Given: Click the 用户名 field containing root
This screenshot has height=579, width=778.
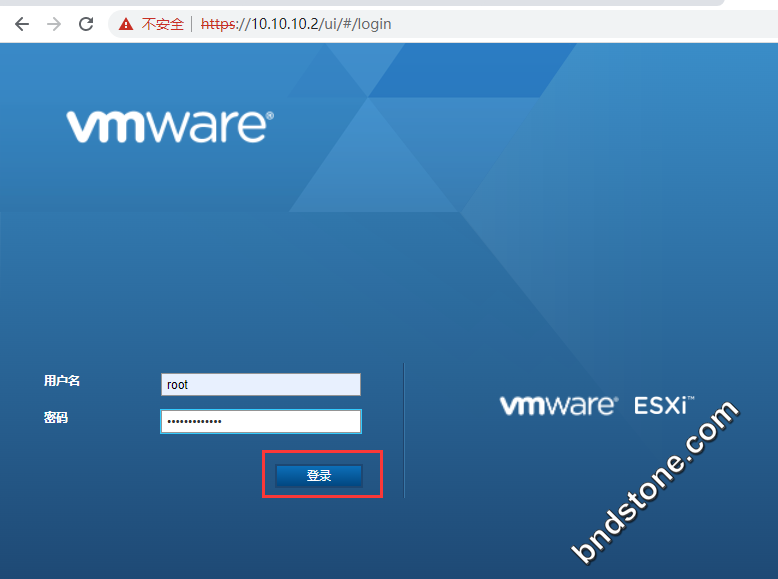Looking at the screenshot, I should click(261, 385).
